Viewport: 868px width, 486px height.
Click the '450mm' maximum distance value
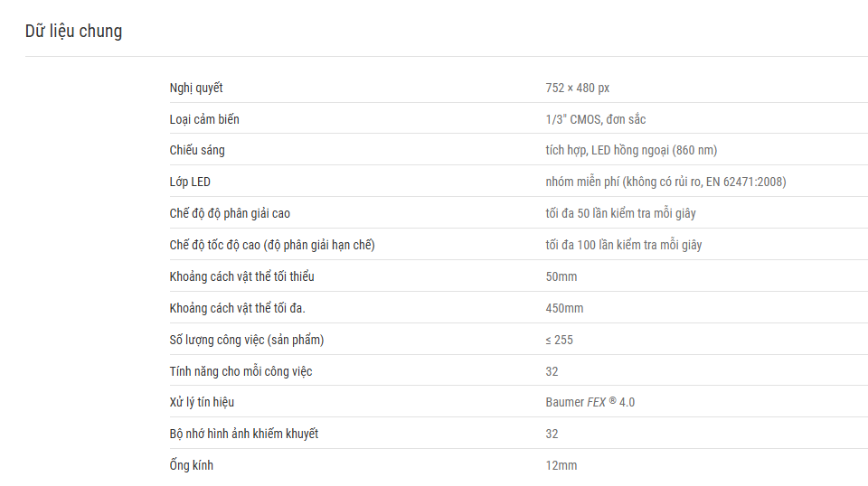click(x=564, y=309)
